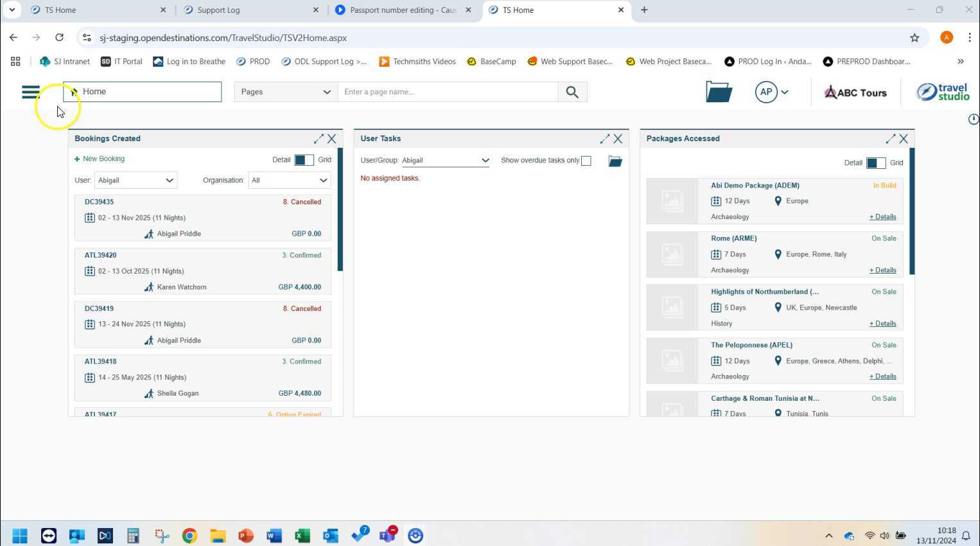Open Microsoft Teams from the taskbar
The image size is (980, 546).
[387, 536]
